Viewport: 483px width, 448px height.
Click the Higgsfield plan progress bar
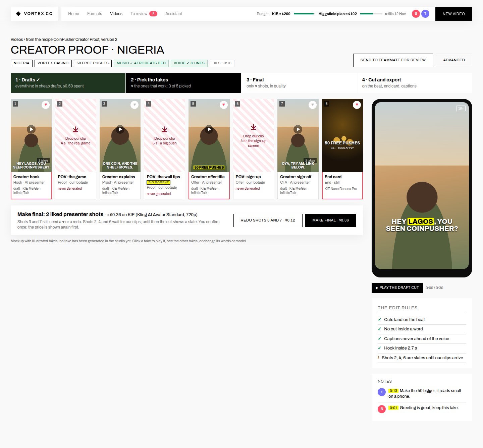(x=371, y=14)
